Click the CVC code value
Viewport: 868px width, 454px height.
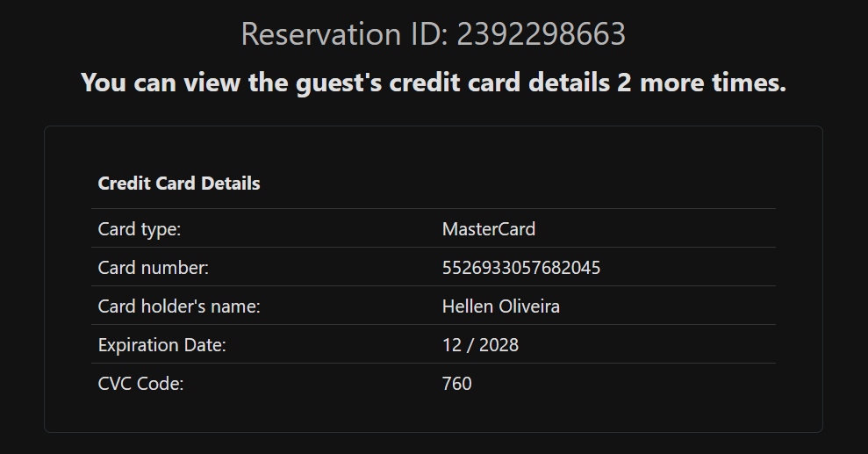456,384
